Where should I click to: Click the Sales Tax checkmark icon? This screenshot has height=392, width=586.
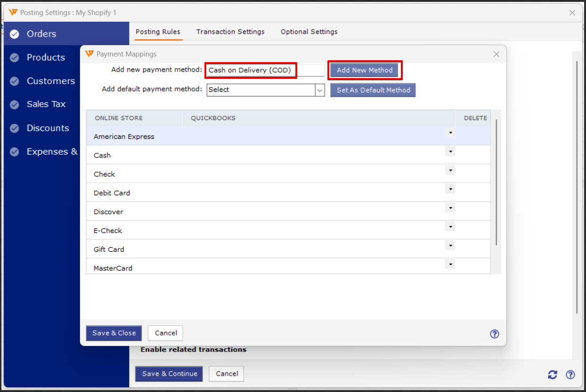(15, 104)
